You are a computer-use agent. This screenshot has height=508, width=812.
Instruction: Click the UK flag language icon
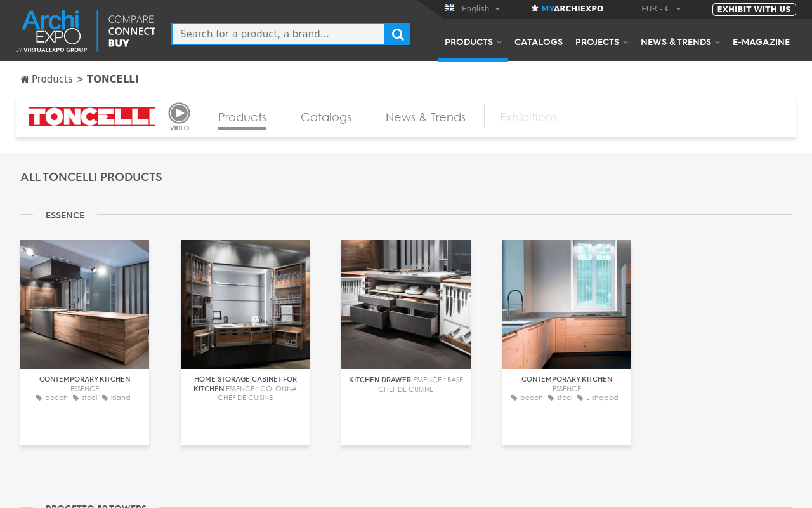click(450, 8)
